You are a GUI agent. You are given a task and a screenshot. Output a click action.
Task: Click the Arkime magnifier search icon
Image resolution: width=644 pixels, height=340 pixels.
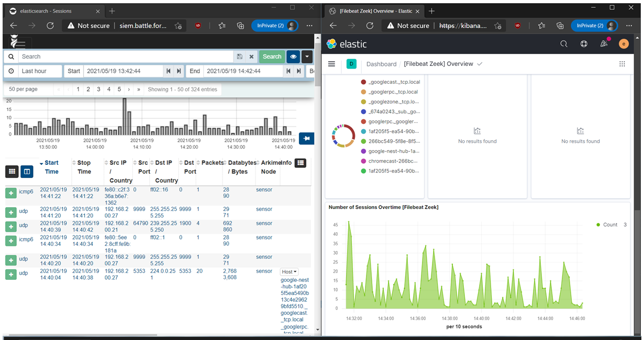[x=11, y=56]
